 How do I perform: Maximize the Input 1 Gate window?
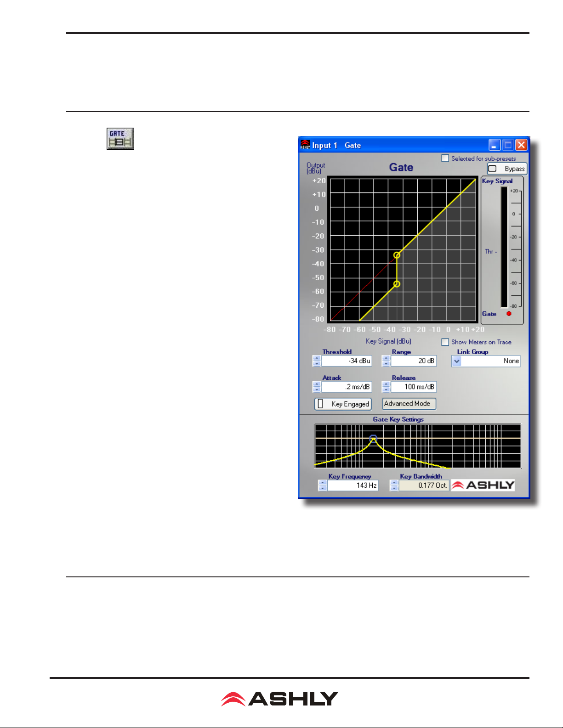pyautogui.click(x=508, y=145)
